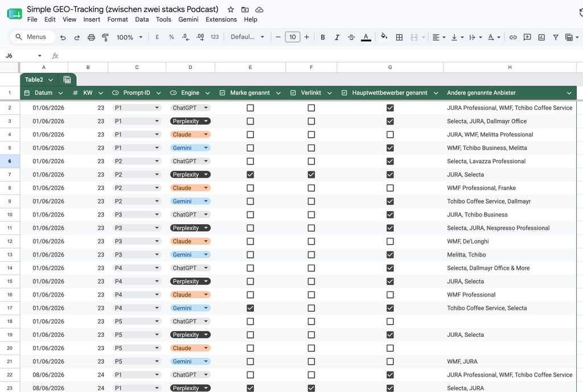Open the Format menu
The image size is (583, 392).
click(117, 19)
